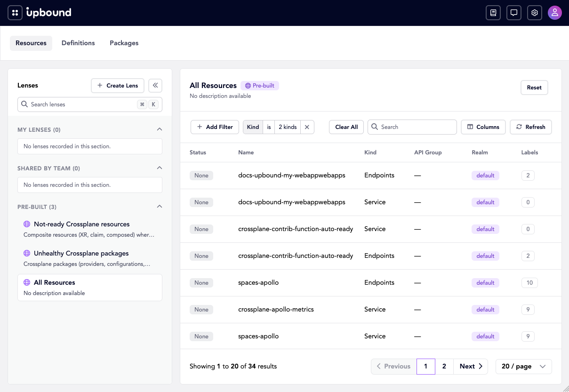This screenshot has height=392, width=569.
Task: Click the Previous page button
Action: [394, 366]
